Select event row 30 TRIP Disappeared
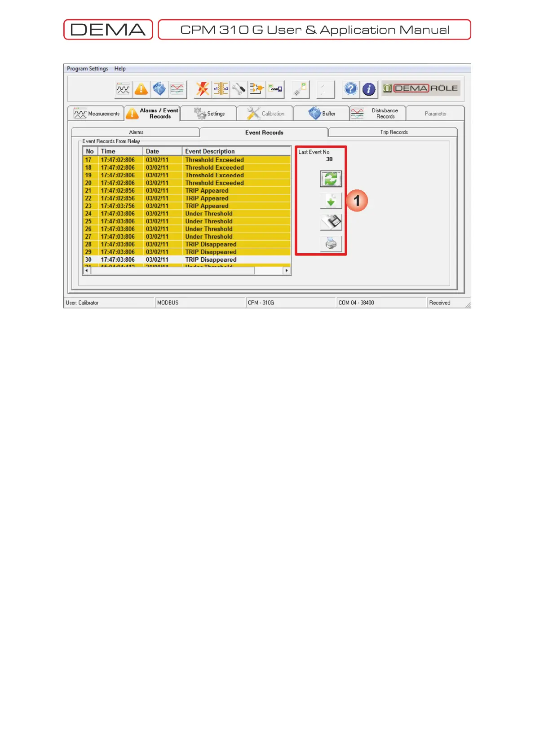The width and height of the screenshot is (535, 756). tap(187, 259)
